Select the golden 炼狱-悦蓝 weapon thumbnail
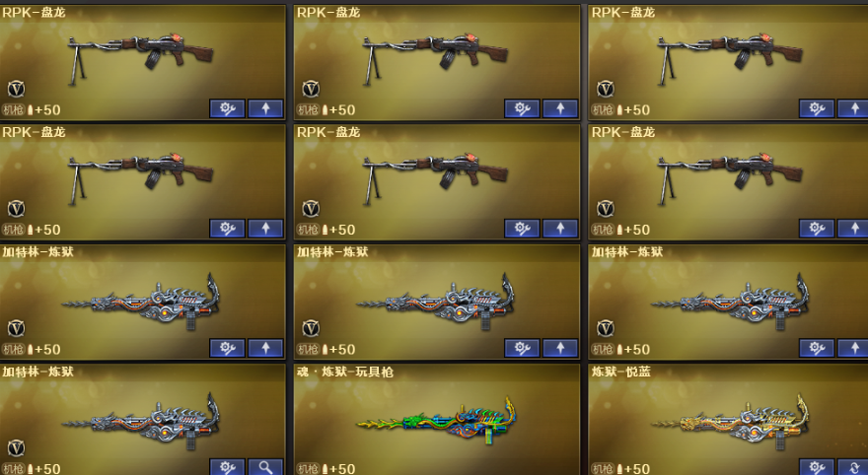Screen dimensions: 868x475 click(731, 422)
